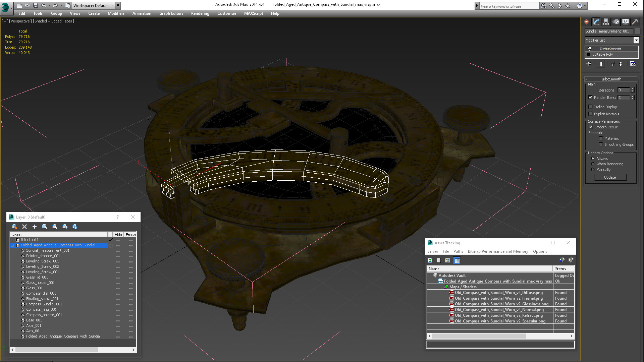The image size is (644, 362).
Task: Open the Modifiers menu
Action: [116, 13]
